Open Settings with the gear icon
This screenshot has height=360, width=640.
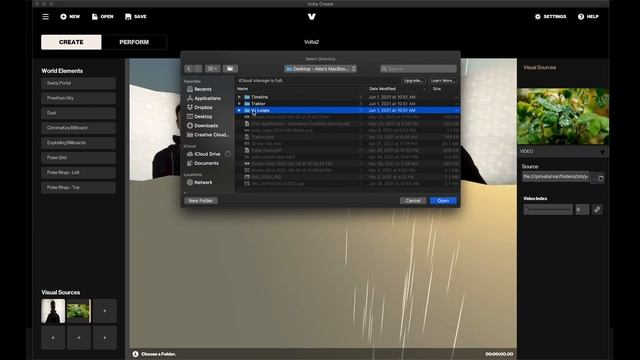538,17
